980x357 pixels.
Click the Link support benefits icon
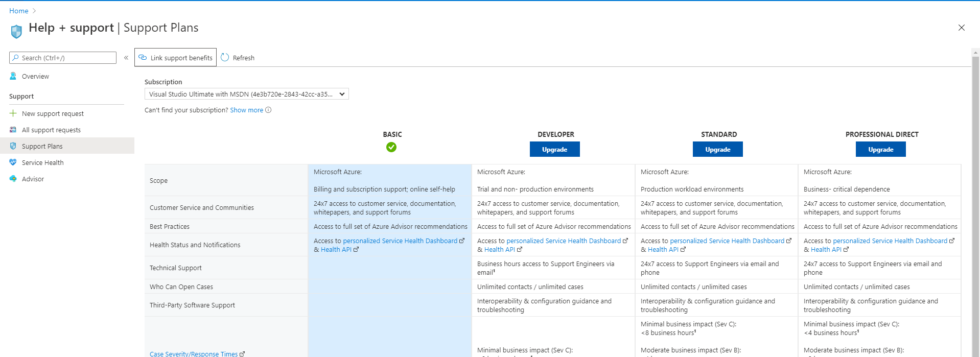tap(143, 58)
